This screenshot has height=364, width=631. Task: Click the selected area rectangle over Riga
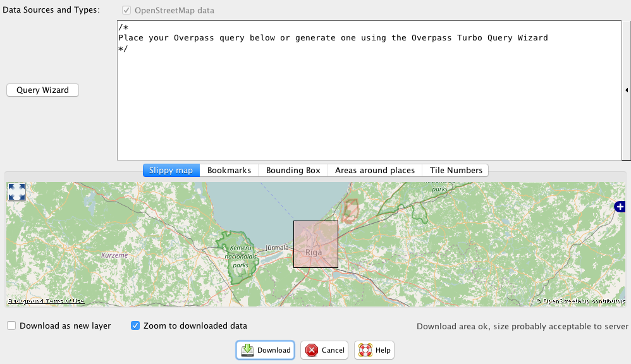(x=315, y=244)
